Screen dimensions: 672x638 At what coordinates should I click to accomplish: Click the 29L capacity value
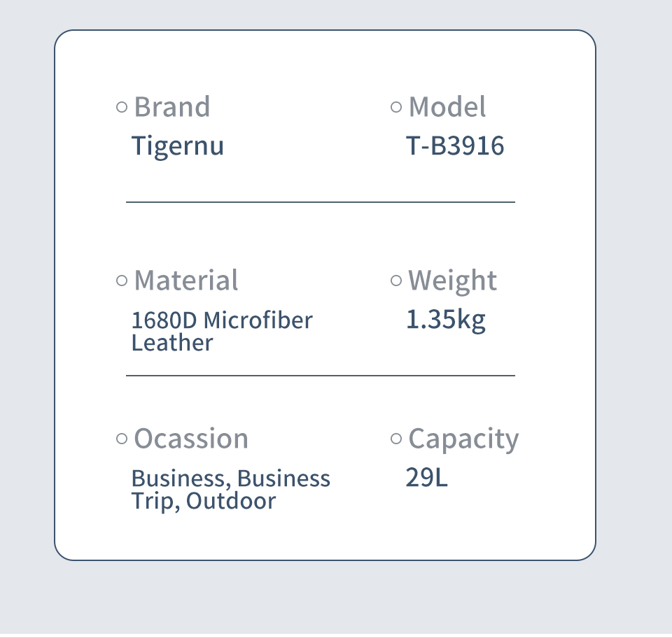[x=426, y=477]
